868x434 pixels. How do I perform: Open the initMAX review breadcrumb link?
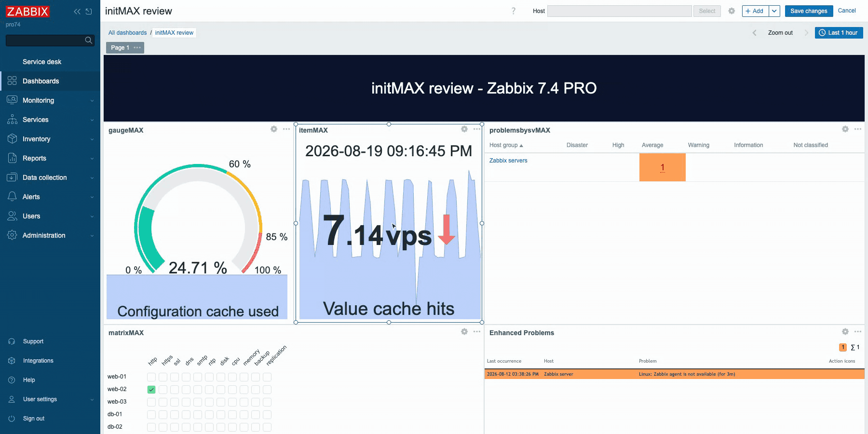point(174,33)
